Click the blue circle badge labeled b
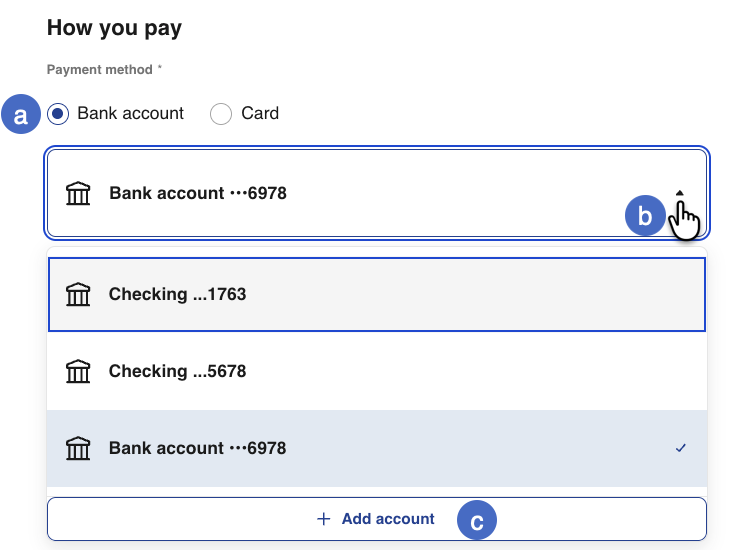The width and height of the screenshot is (745, 550). point(645,215)
